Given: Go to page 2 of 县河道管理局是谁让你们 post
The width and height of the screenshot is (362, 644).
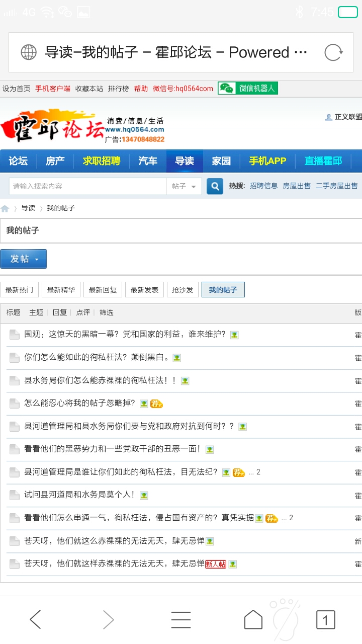Looking at the screenshot, I should [258, 472].
